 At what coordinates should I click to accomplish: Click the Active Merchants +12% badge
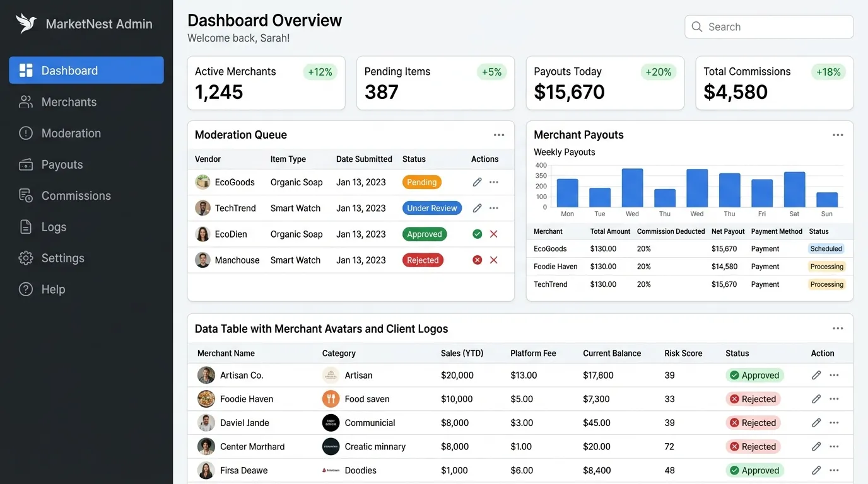pyautogui.click(x=320, y=72)
